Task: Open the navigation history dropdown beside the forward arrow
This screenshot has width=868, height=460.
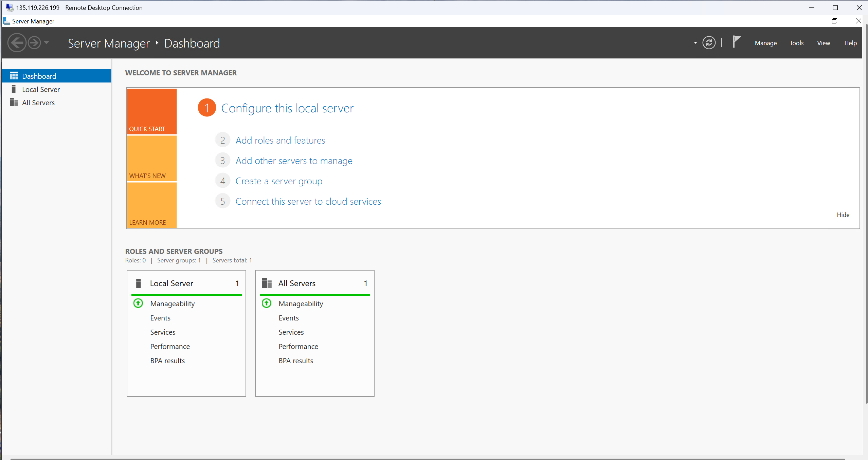Action: [x=47, y=42]
